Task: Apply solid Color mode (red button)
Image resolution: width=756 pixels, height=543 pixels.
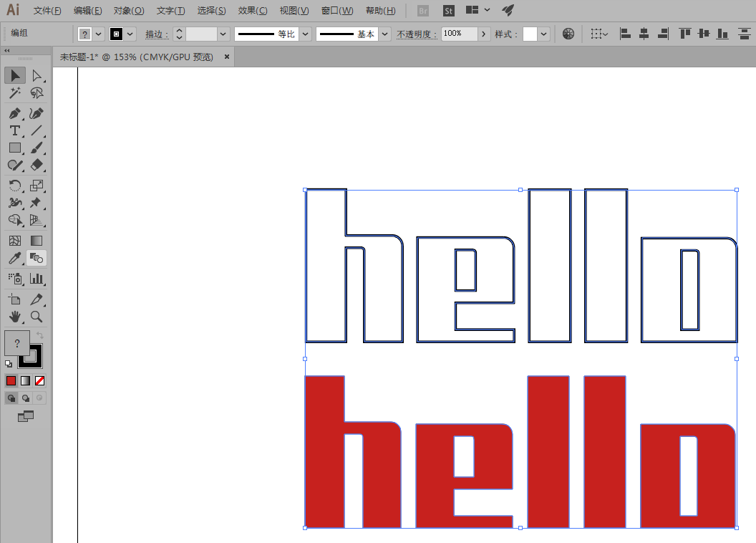Action: pyautogui.click(x=11, y=380)
